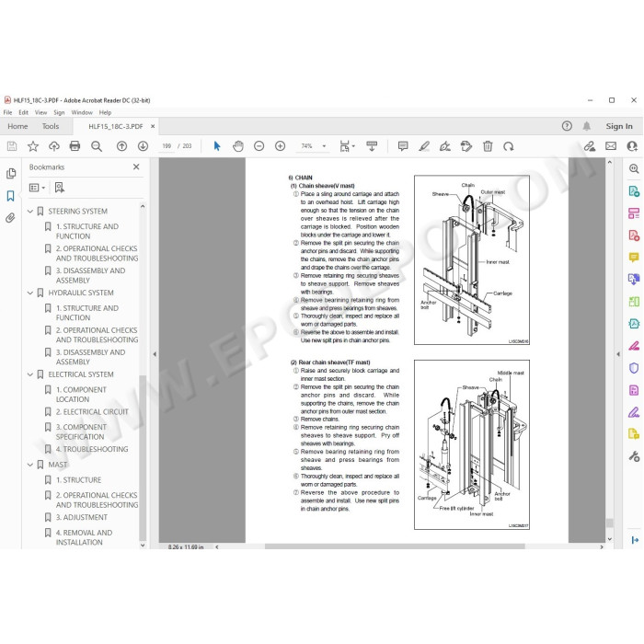644x644 pixels.
Task: Delete page trash icon
Action: pyautogui.click(x=488, y=146)
